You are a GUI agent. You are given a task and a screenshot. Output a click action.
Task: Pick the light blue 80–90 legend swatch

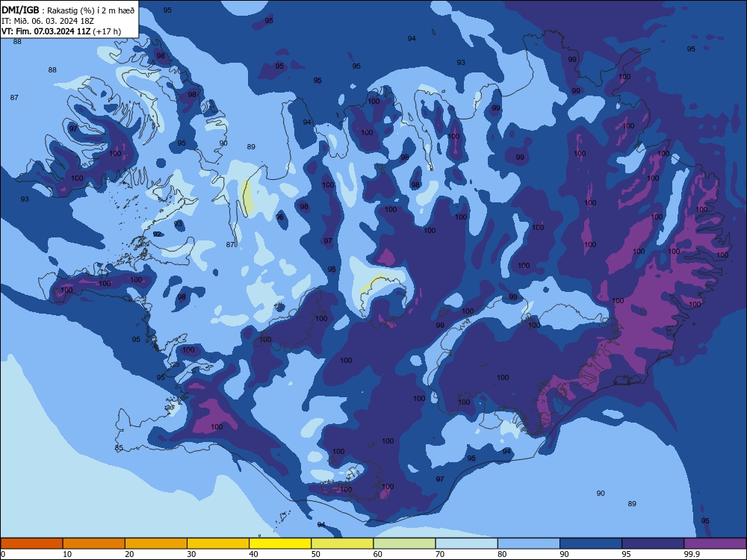coord(529,544)
